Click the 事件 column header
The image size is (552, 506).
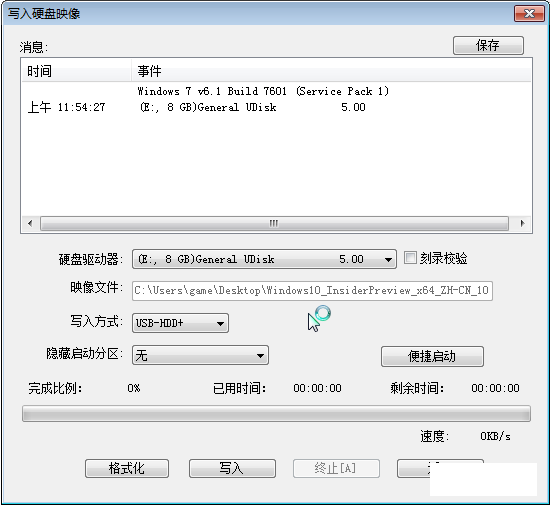[331, 71]
